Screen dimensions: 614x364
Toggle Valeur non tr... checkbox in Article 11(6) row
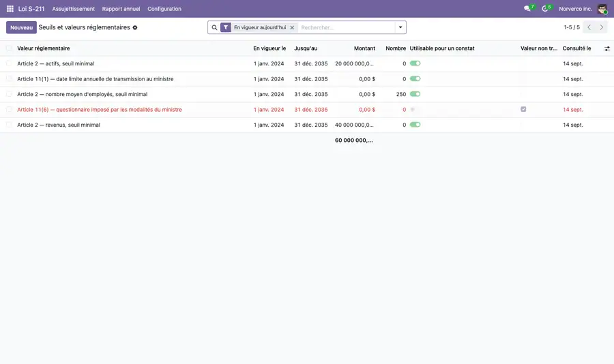(x=523, y=109)
